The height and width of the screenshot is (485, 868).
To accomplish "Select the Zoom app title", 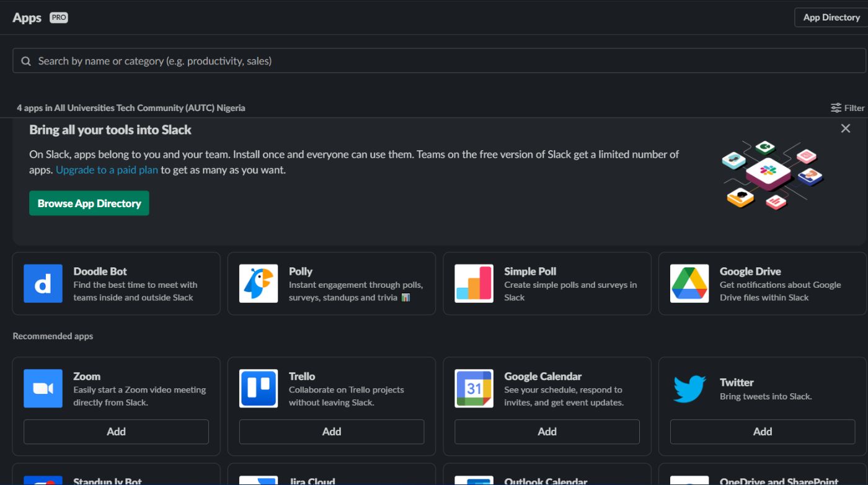I will coord(87,376).
